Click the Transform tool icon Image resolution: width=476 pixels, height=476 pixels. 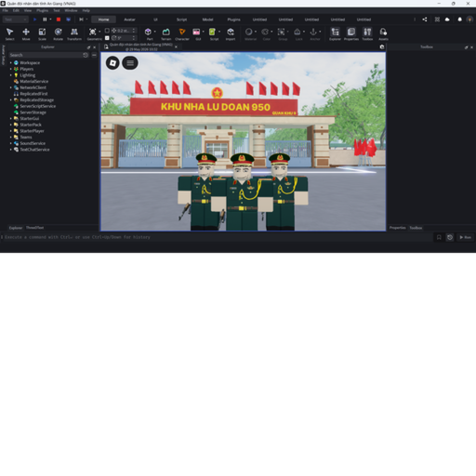pyautogui.click(x=74, y=33)
